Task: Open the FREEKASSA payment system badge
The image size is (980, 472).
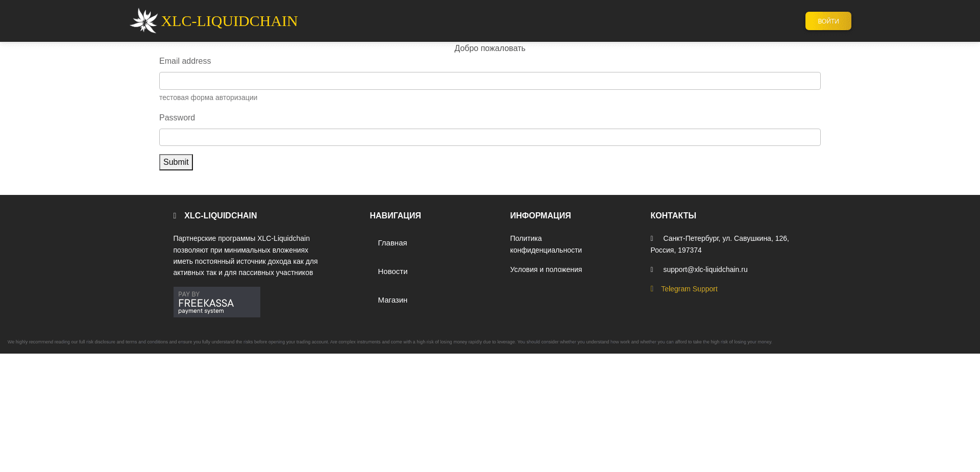Action: (216, 302)
